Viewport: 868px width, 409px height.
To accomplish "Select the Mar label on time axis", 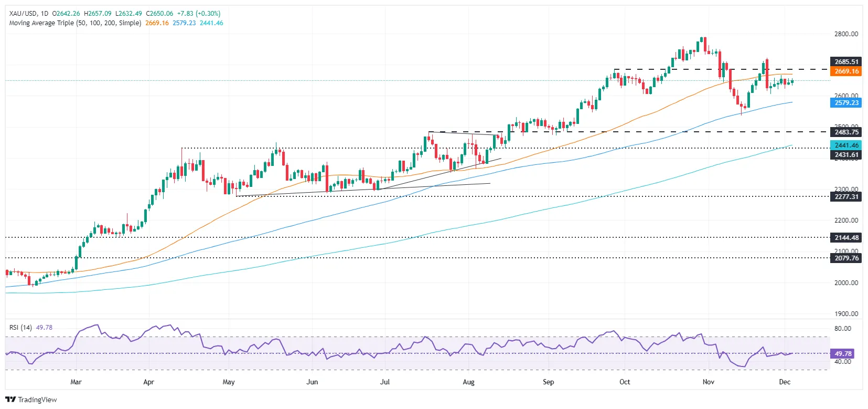I will [x=76, y=382].
